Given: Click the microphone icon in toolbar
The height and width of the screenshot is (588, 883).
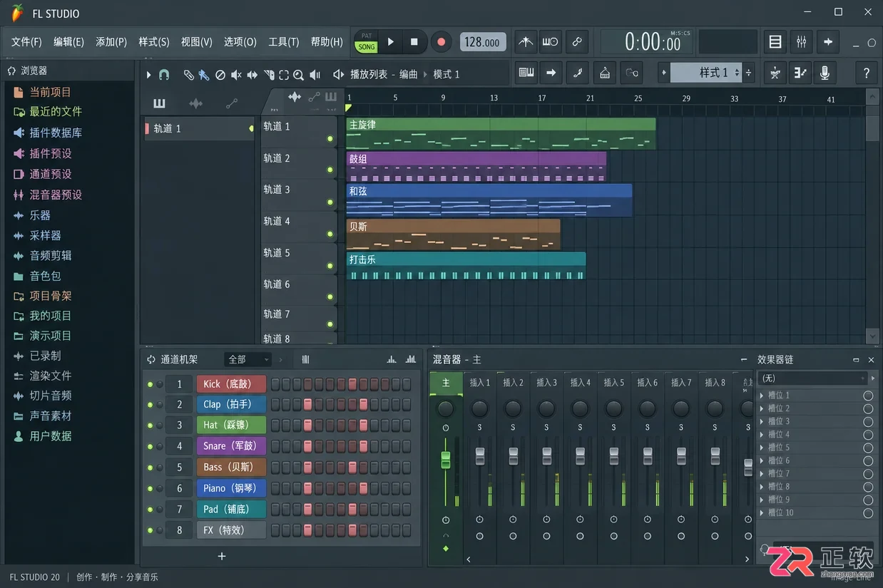Looking at the screenshot, I should [825, 73].
